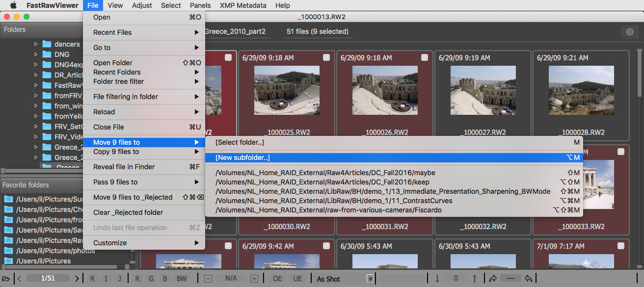Open the As Shot white balance dropdown
This screenshot has width=644, height=287.
(x=370, y=279)
